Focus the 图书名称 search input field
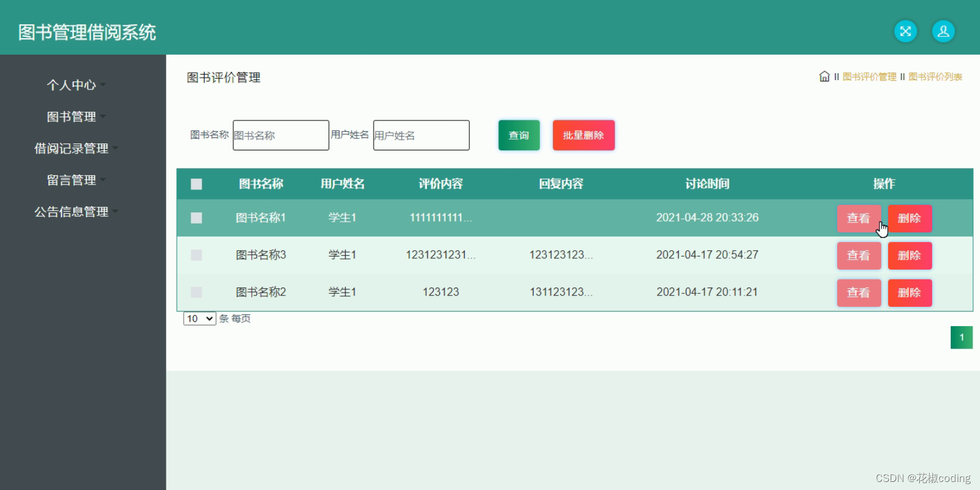This screenshot has height=490, width=980. tap(281, 135)
